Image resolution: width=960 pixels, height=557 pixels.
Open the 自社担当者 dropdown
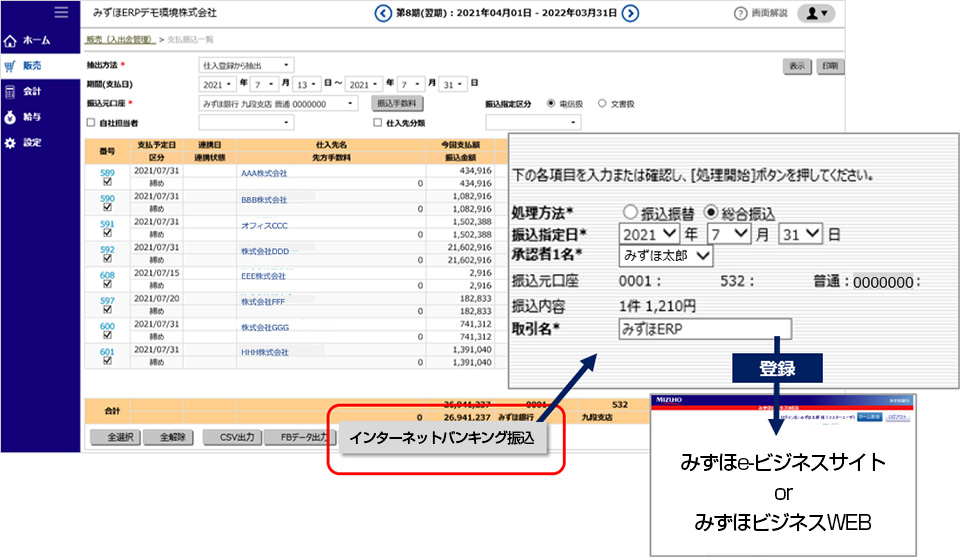click(246, 122)
